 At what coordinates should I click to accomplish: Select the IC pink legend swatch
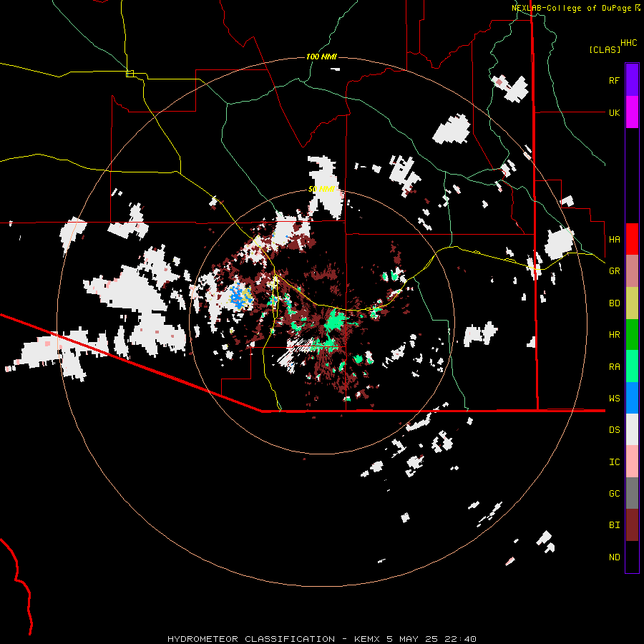[x=632, y=462]
